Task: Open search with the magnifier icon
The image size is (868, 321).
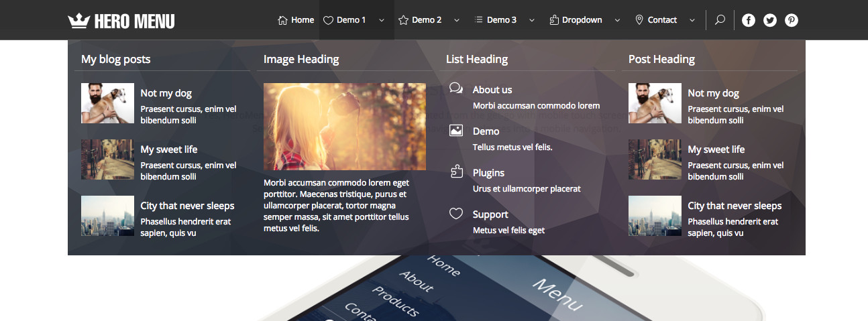Action: [x=720, y=20]
